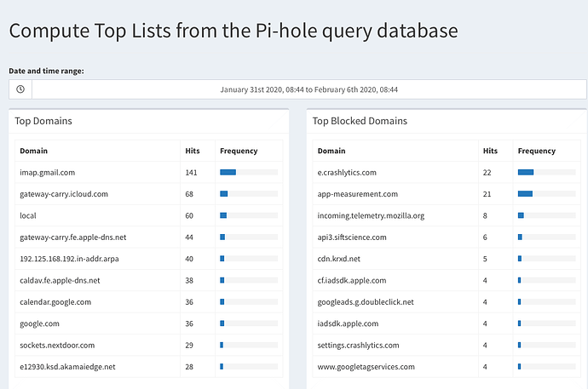Click the Top Blocked Domains panel heading

point(360,121)
